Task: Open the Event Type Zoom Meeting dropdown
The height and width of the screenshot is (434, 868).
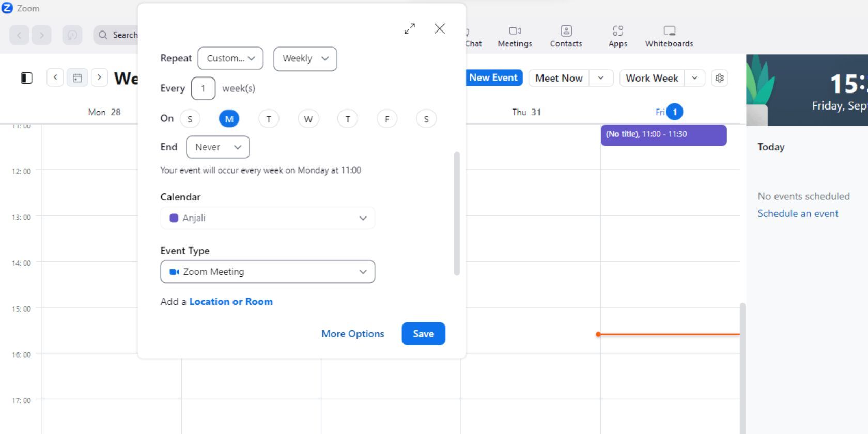Action: pos(268,272)
